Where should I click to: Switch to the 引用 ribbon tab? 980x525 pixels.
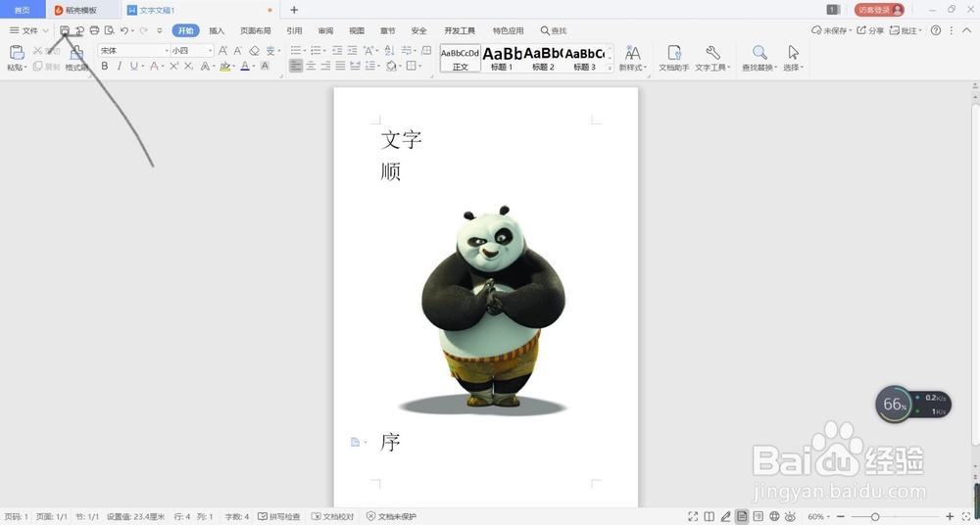[x=294, y=30]
